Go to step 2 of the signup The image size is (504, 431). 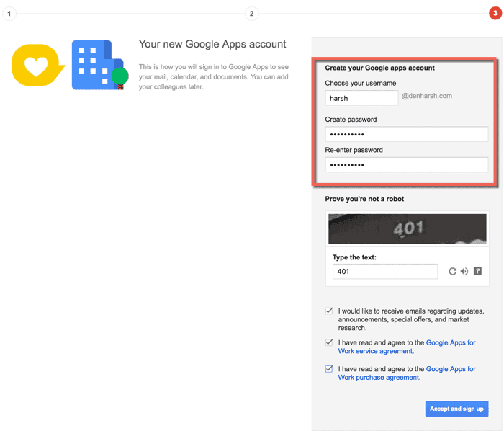[252, 14]
